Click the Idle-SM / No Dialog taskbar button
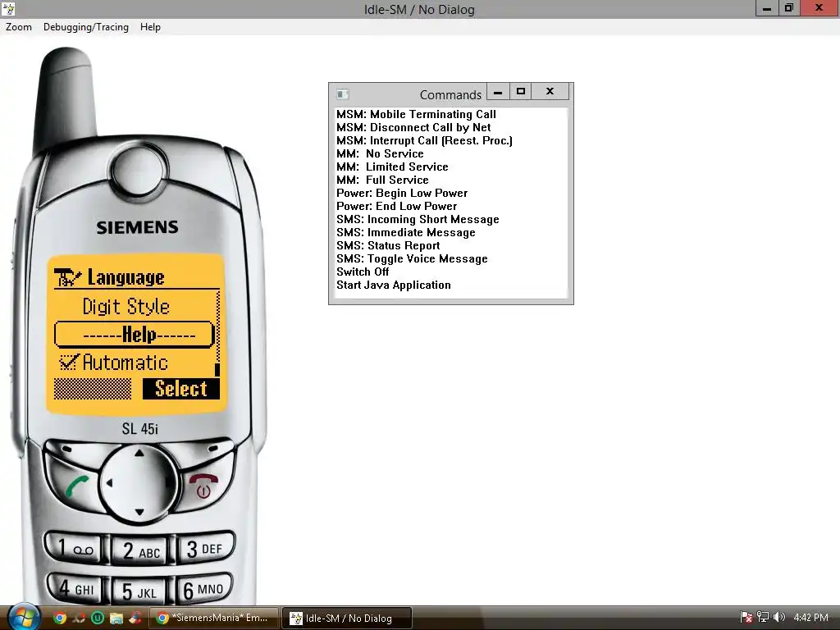The image size is (840, 630). pyautogui.click(x=347, y=618)
